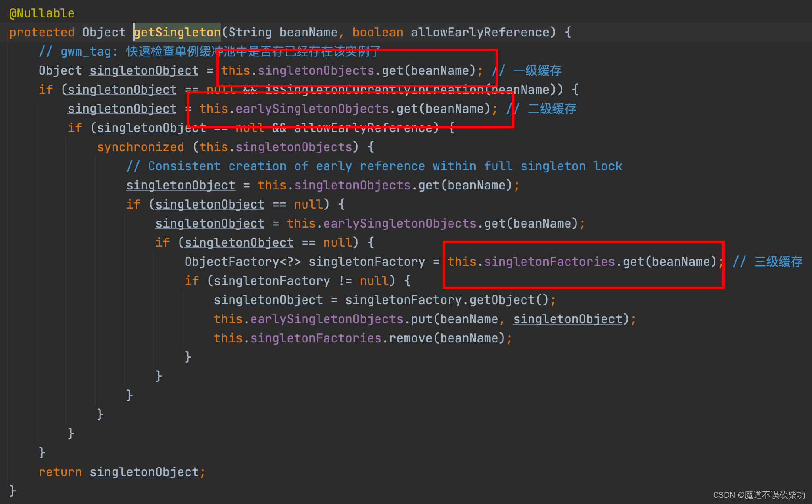The width and height of the screenshot is (812, 504).
Task: Click the 二级缓存 comment
Action: coord(542,109)
